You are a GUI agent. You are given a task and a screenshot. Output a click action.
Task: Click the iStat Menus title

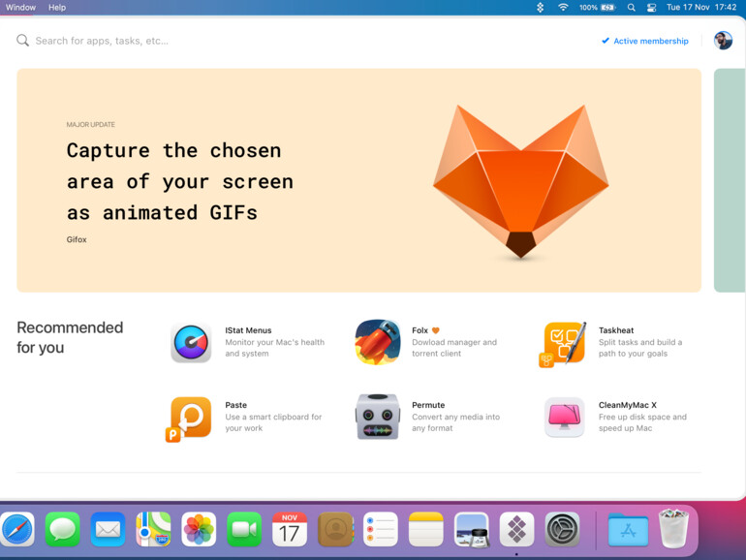(248, 330)
